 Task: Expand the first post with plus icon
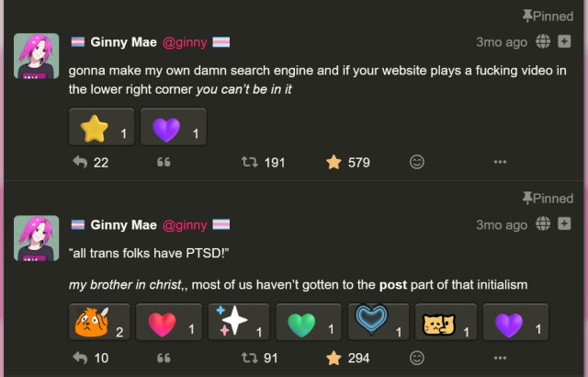[566, 41]
